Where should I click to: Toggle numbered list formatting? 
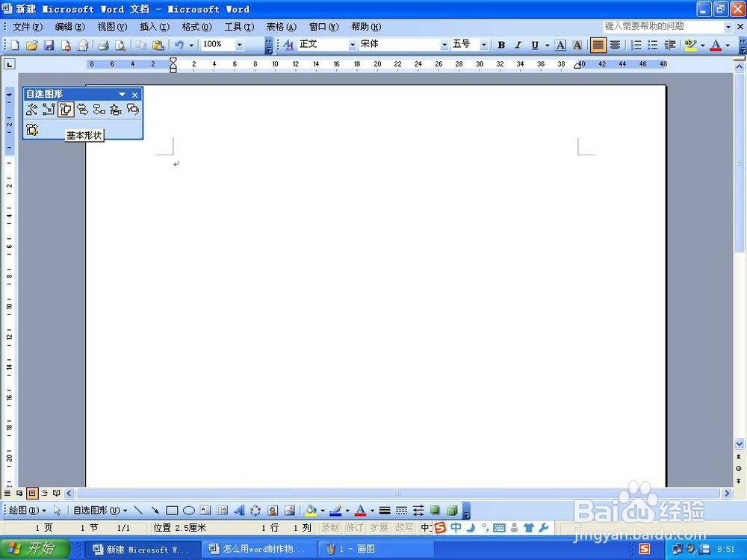(636, 46)
